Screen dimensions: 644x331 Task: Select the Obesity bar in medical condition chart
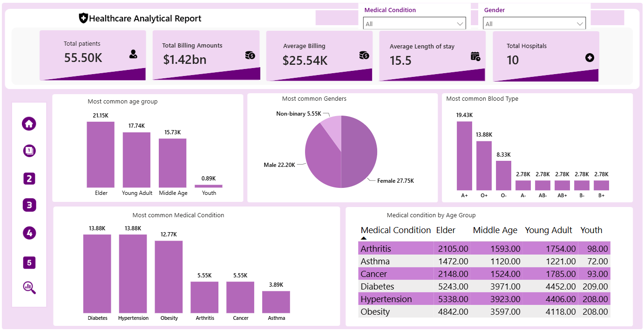[169, 277]
